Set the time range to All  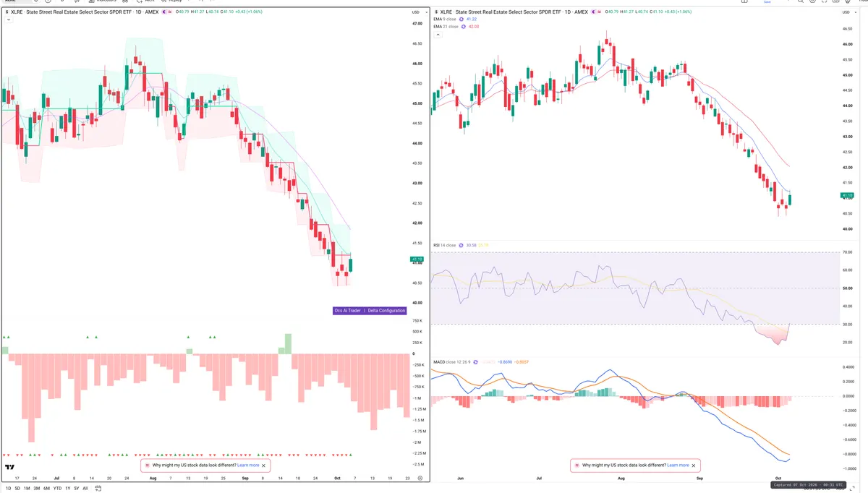point(85,488)
